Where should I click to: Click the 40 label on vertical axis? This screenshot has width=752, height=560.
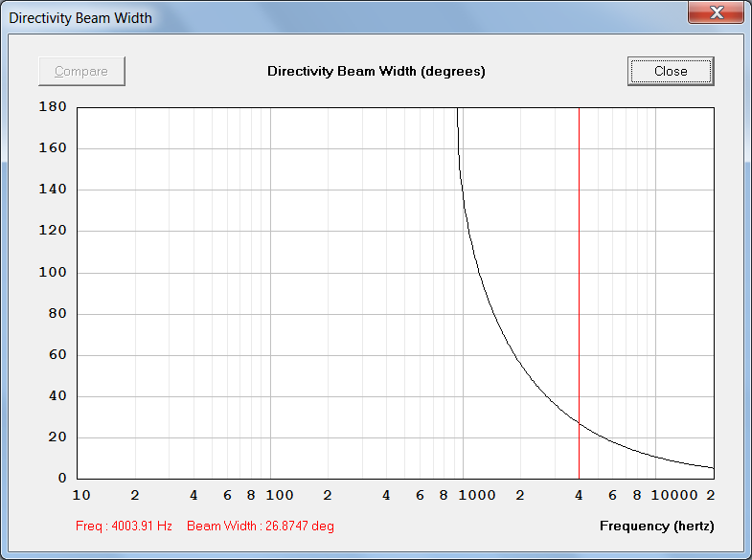(57, 395)
